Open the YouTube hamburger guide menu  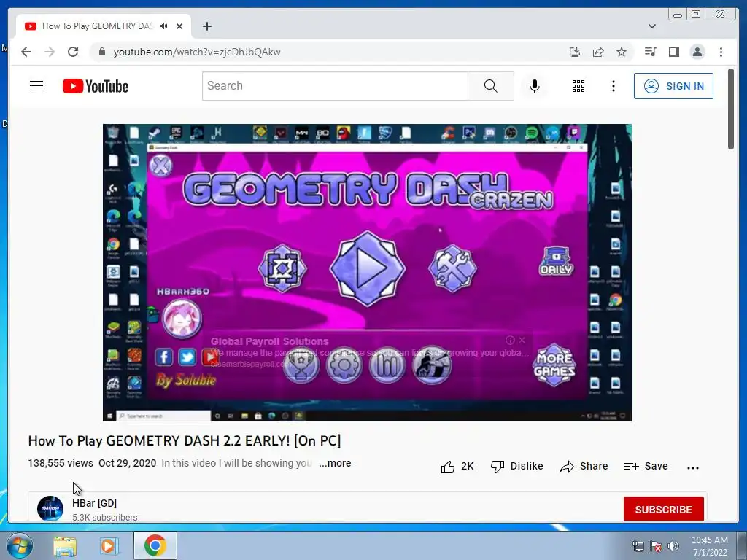click(x=36, y=86)
